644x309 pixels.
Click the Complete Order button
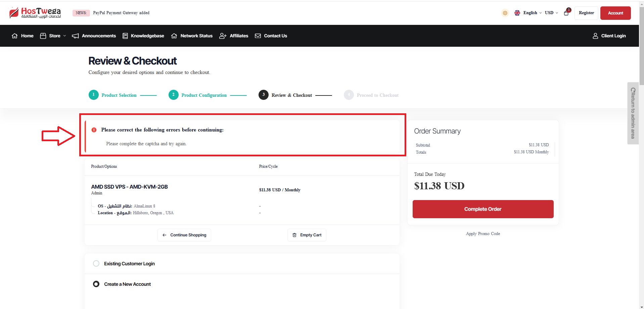tap(483, 209)
